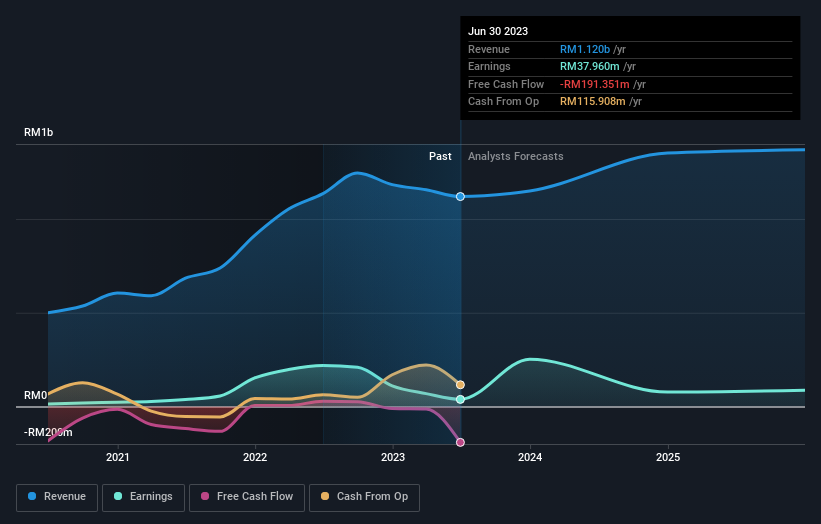Click the 2022 x-axis label

(255, 457)
